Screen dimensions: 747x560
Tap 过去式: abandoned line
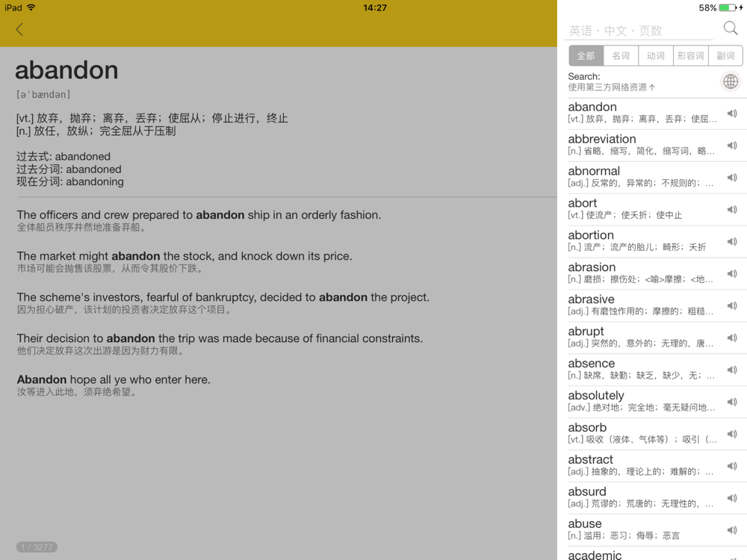point(63,156)
